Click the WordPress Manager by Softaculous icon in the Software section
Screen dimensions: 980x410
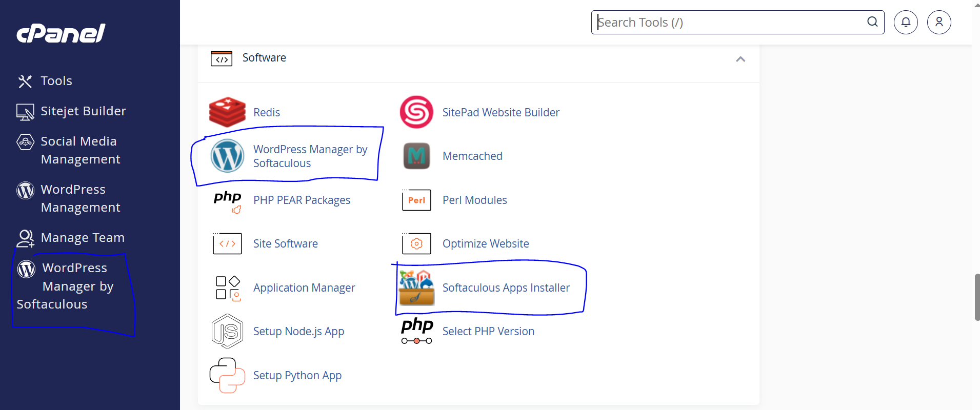(x=227, y=156)
